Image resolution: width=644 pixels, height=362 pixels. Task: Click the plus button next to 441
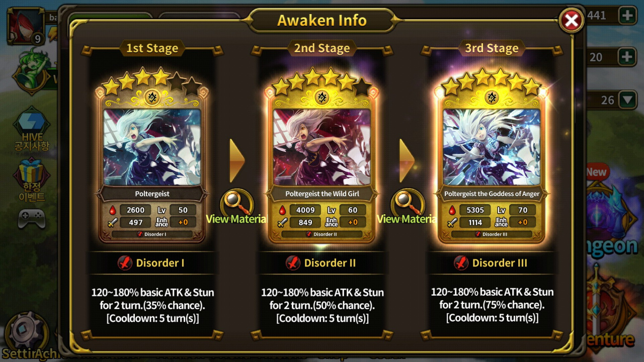click(x=627, y=16)
